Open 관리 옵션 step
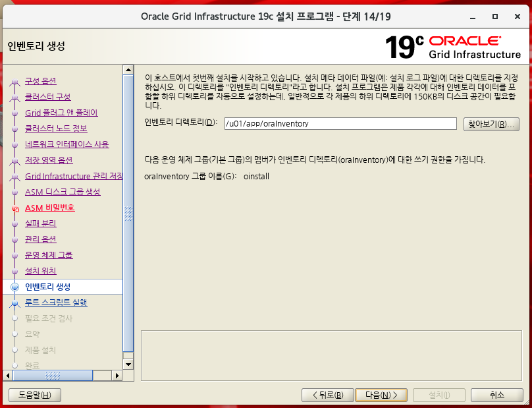 [40, 239]
